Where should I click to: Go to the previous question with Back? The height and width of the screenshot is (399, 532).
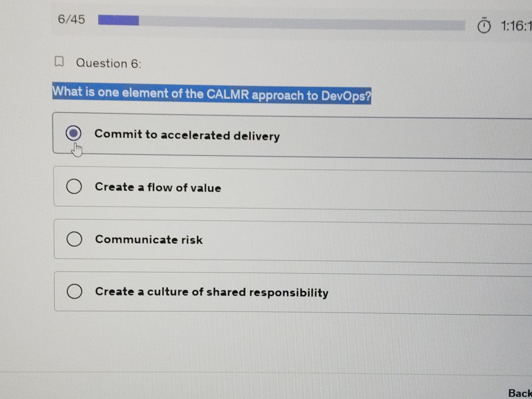pos(519,392)
